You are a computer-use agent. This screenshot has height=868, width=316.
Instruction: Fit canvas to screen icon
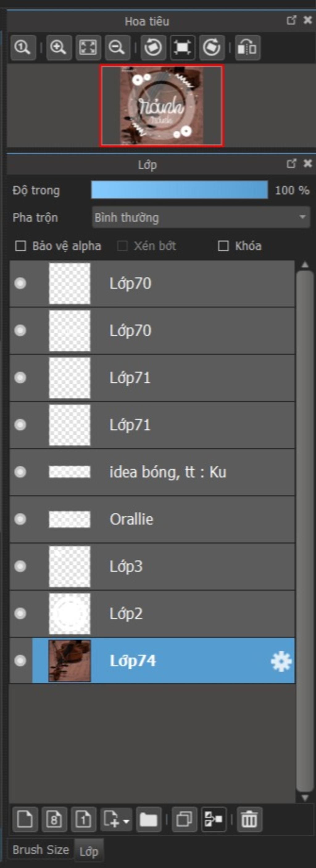[x=88, y=48]
